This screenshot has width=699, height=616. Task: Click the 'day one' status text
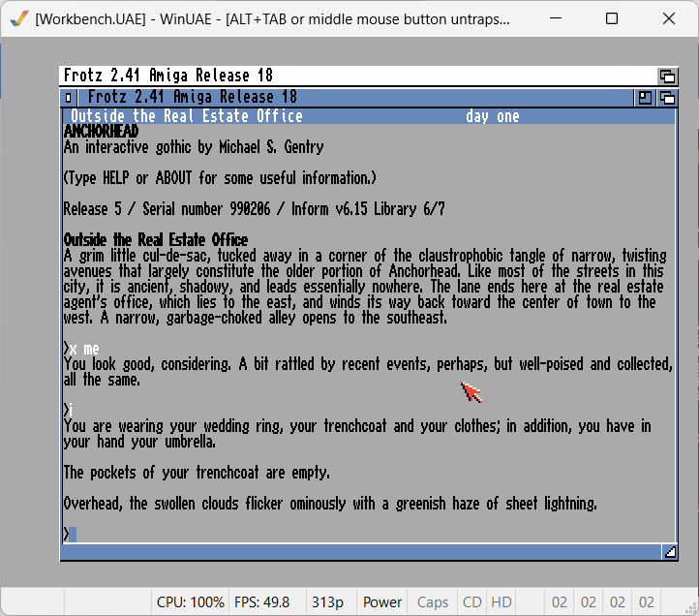[x=493, y=116]
